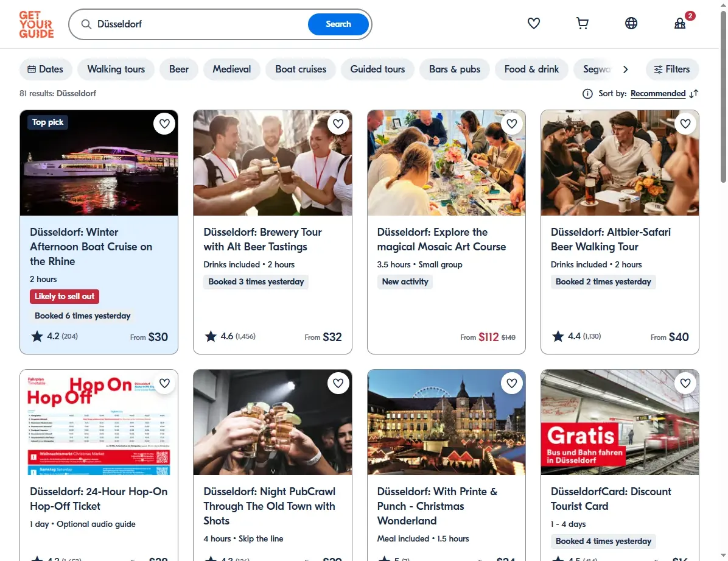Click the 'Booked 3 times yesterday' label
The width and height of the screenshot is (728, 561).
click(256, 281)
